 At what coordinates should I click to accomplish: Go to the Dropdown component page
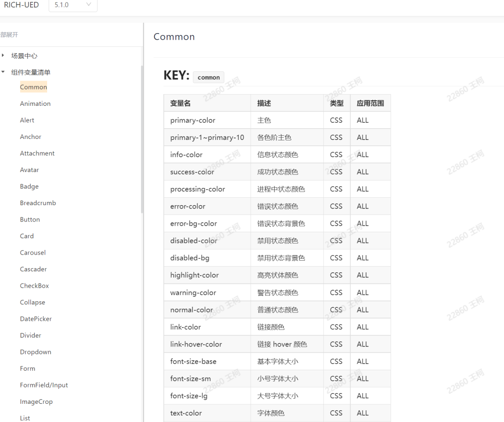pyautogui.click(x=35, y=352)
